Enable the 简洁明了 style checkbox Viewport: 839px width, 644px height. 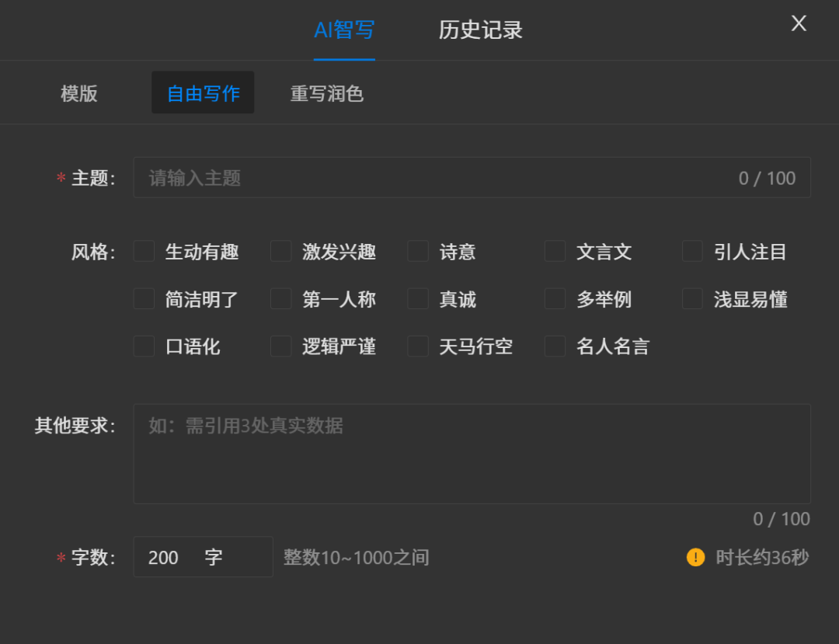point(144,298)
